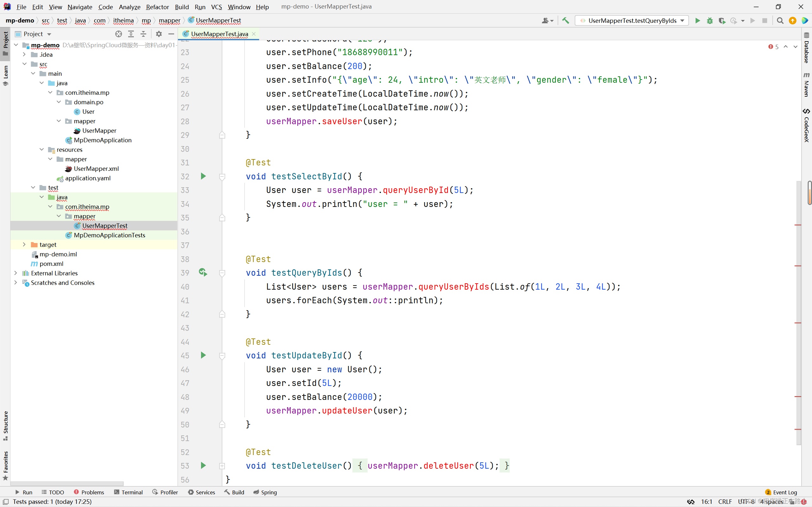Viewport: 812px width, 507px height.
Task: Open run configuration dropdown UserMapperTest.testQueryByIds
Action: pyautogui.click(x=632, y=21)
